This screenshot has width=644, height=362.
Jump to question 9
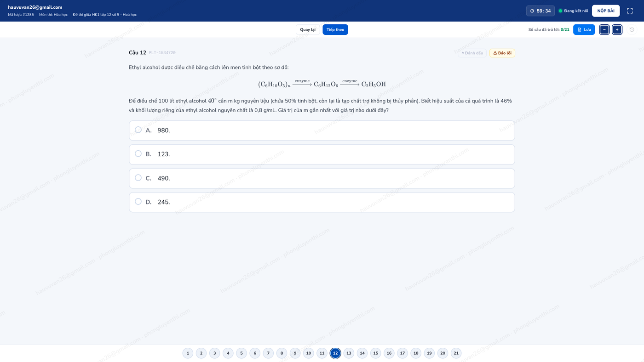(295, 353)
